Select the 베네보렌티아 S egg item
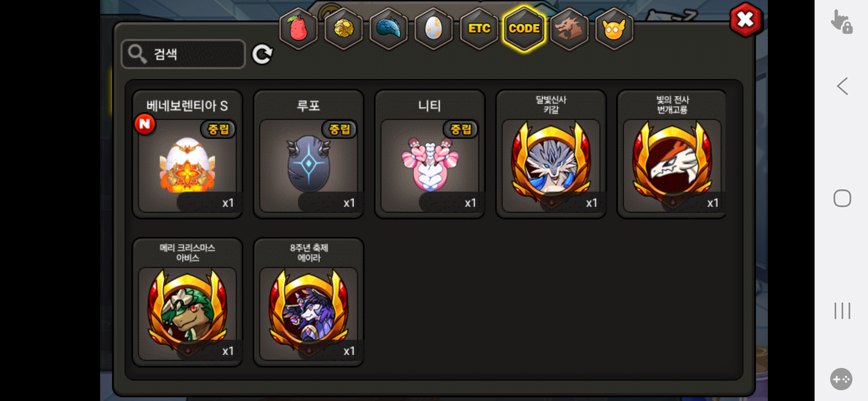 tap(188, 154)
